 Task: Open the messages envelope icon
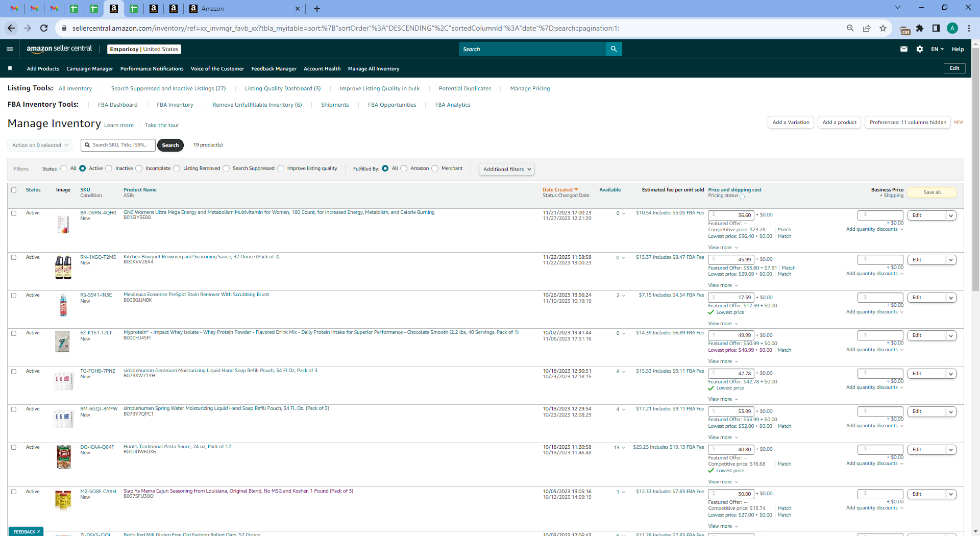point(904,49)
